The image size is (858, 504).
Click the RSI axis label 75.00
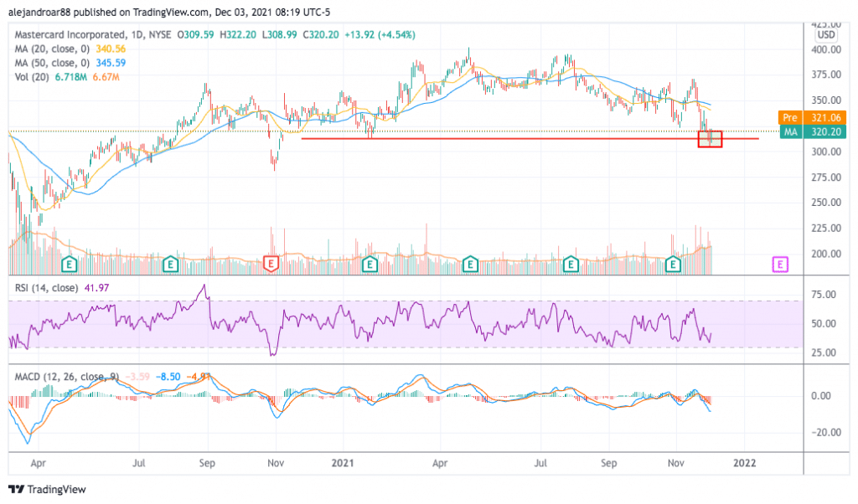[824, 295]
